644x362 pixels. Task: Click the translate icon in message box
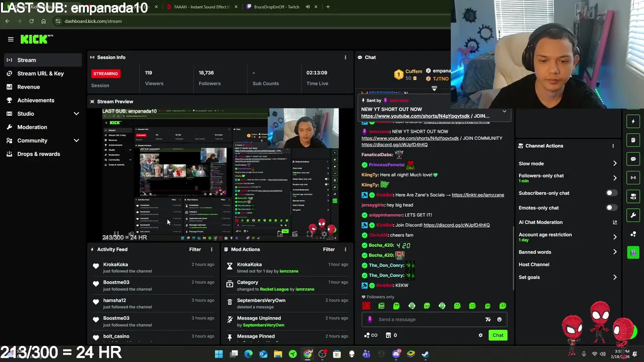tap(488, 319)
